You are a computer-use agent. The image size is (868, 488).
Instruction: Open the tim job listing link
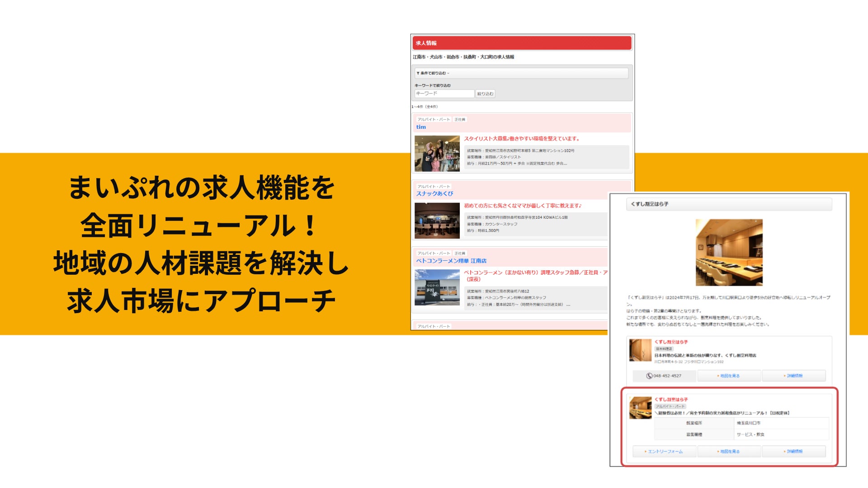point(421,127)
